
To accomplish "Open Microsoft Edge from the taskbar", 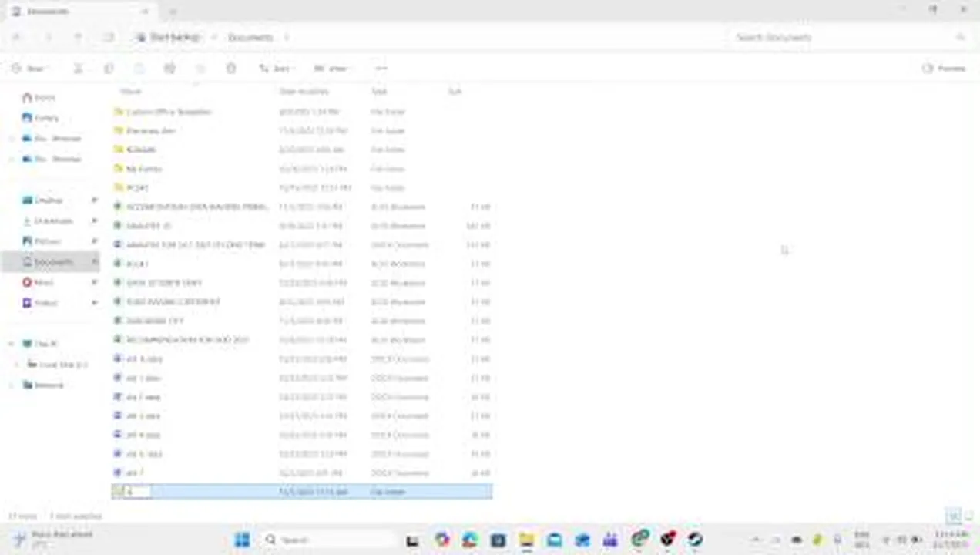I will pos(470,540).
